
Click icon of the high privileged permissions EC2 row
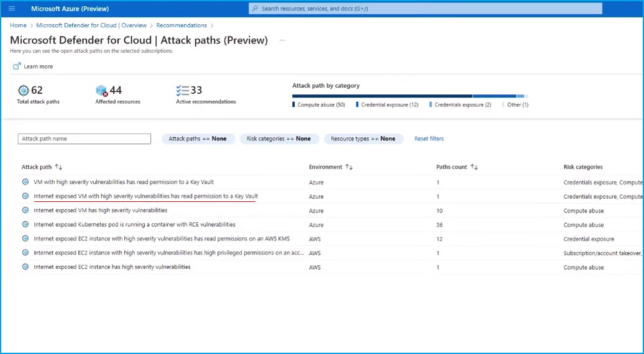click(x=25, y=253)
